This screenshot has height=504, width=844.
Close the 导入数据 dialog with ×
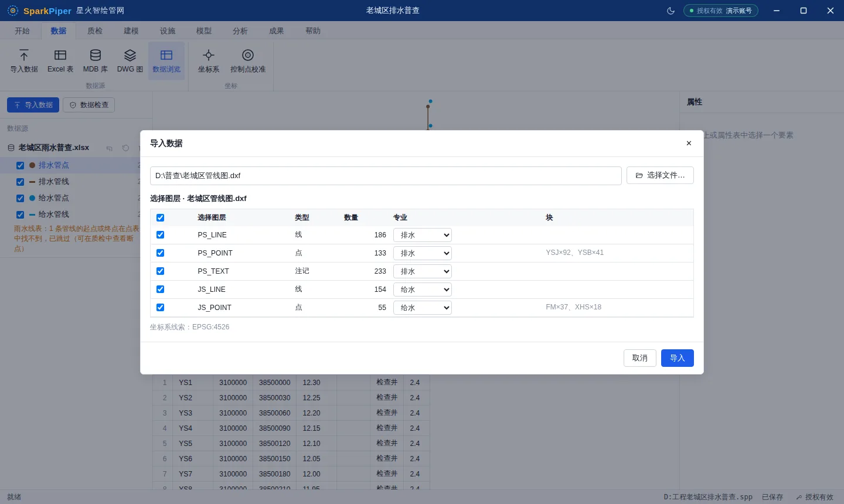point(689,143)
